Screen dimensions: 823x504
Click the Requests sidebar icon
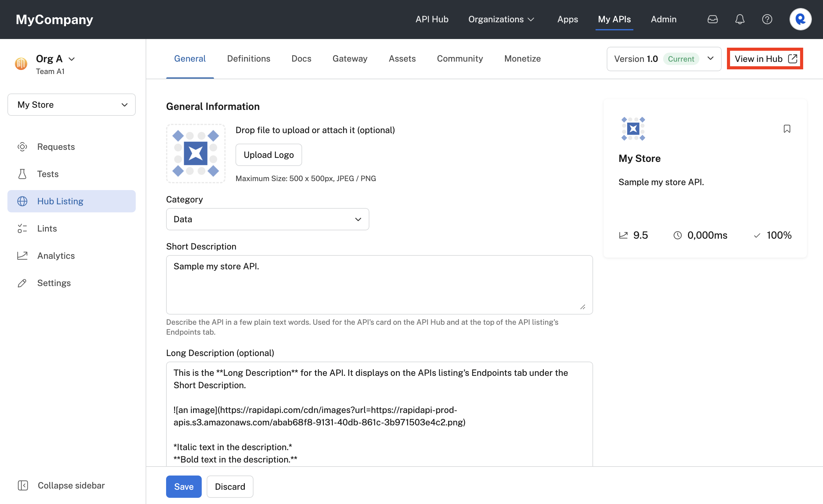coord(22,146)
